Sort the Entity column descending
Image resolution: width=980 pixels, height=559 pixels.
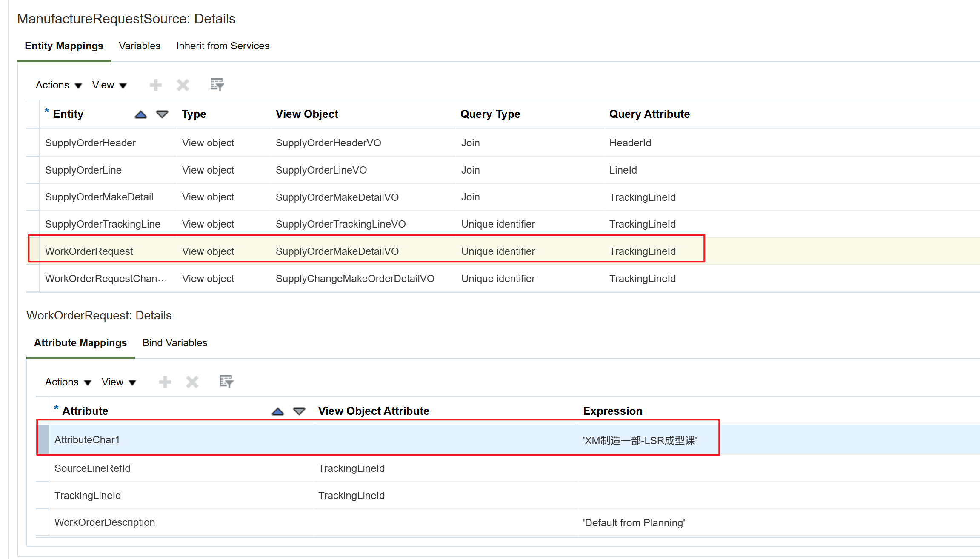(162, 114)
